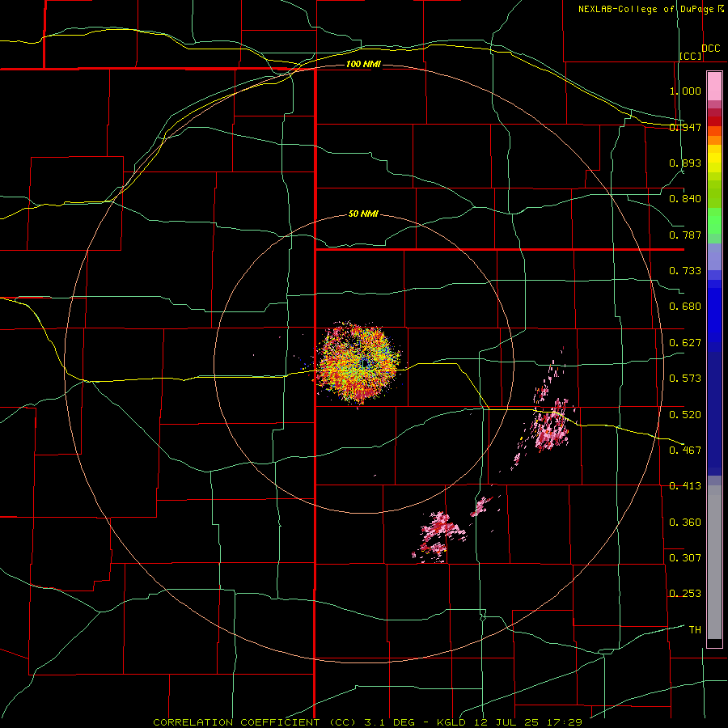The height and width of the screenshot is (728, 728).
Task: Click the 0.467 value on the color scale
Action: coord(685,450)
